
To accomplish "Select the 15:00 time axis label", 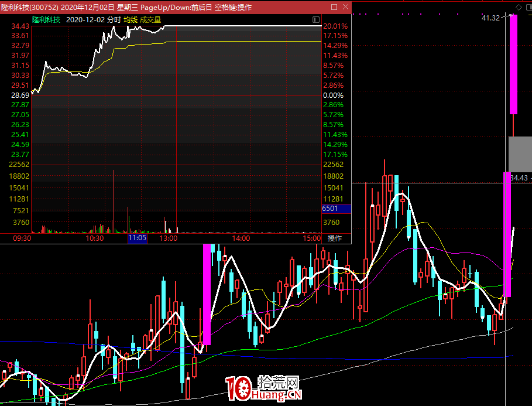I will click(312, 238).
